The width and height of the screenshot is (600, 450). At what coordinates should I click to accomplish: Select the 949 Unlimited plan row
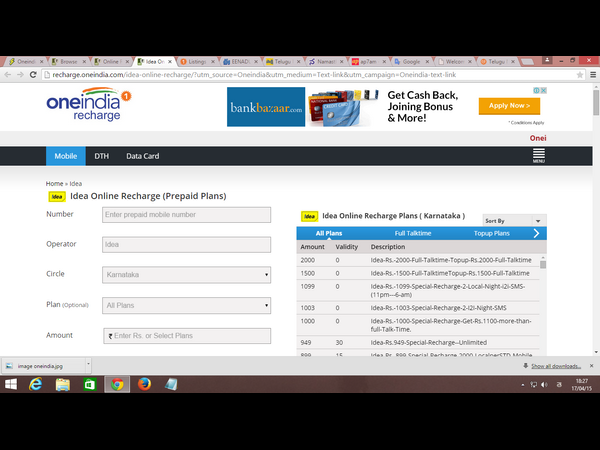[x=418, y=342]
